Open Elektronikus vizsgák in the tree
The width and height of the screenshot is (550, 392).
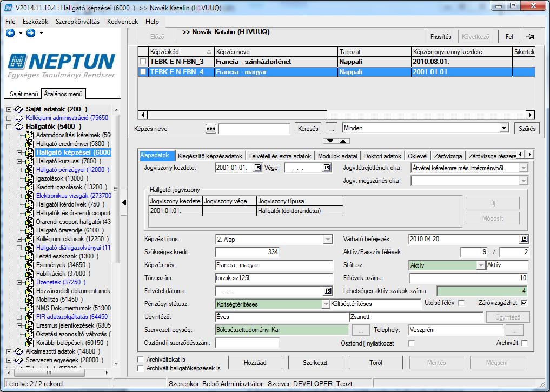[74, 196]
